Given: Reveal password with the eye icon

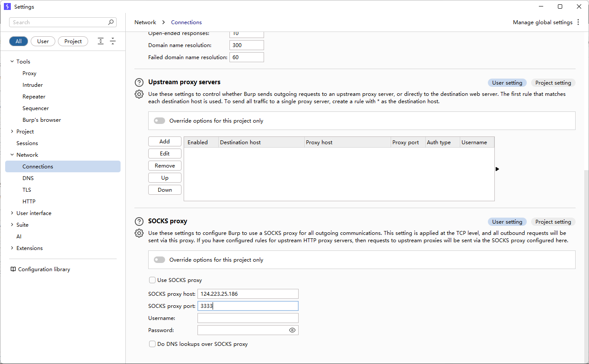Looking at the screenshot, I should [x=292, y=330].
